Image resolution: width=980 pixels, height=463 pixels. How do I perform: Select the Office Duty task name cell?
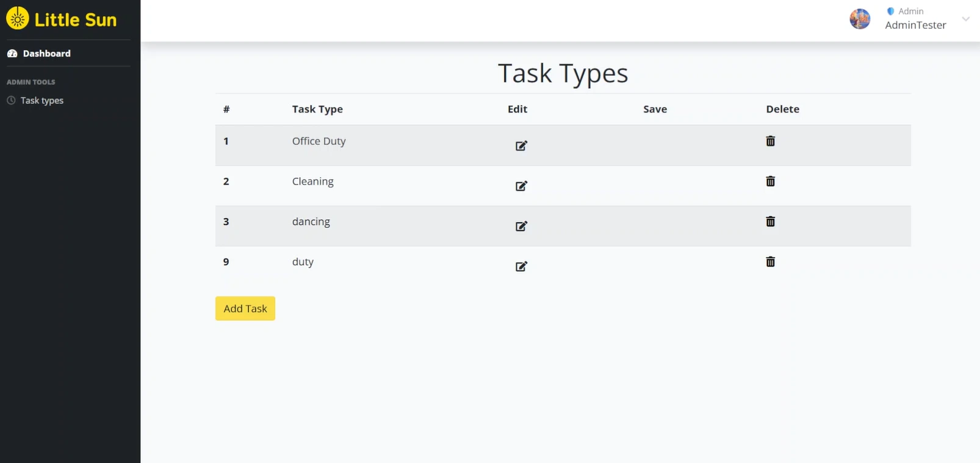319,141
